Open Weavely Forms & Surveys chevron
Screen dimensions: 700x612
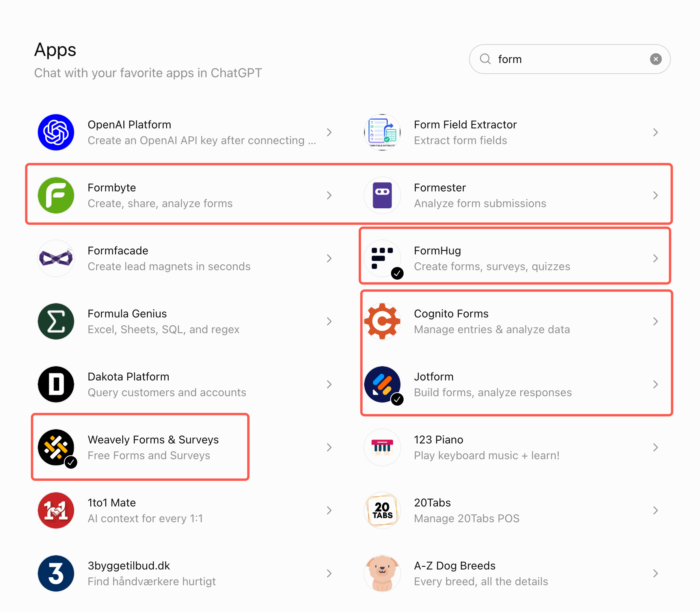coord(329,447)
